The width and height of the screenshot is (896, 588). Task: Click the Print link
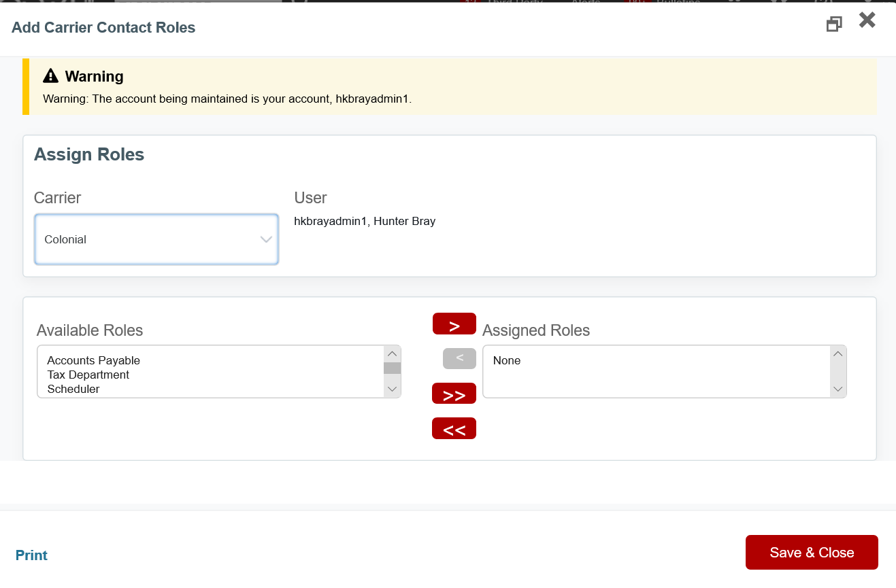31,555
